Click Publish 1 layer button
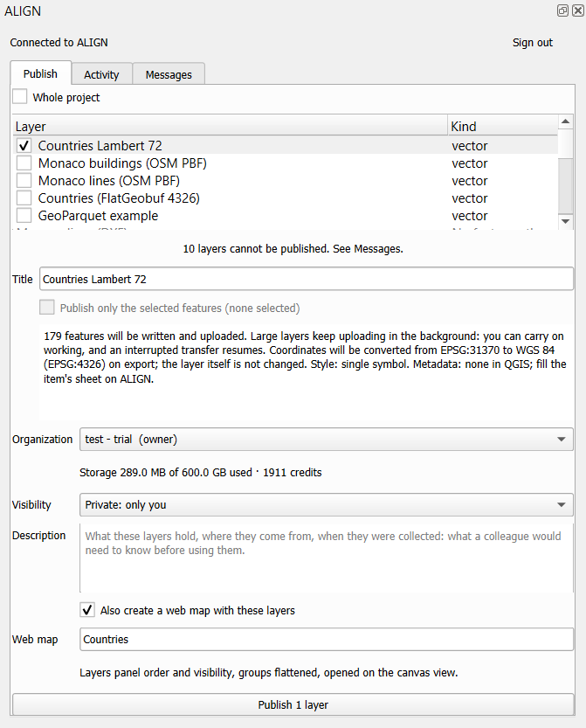 click(x=293, y=704)
